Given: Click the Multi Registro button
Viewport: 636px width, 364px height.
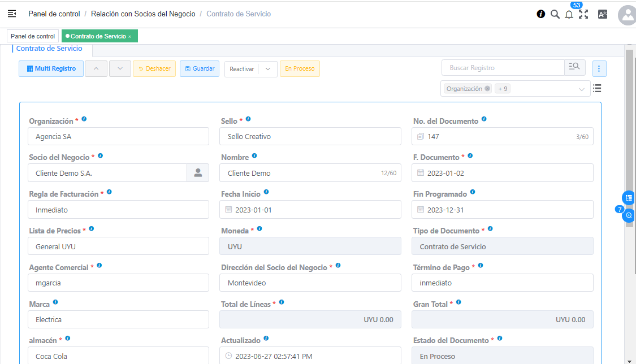Looking at the screenshot, I should coord(51,69).
